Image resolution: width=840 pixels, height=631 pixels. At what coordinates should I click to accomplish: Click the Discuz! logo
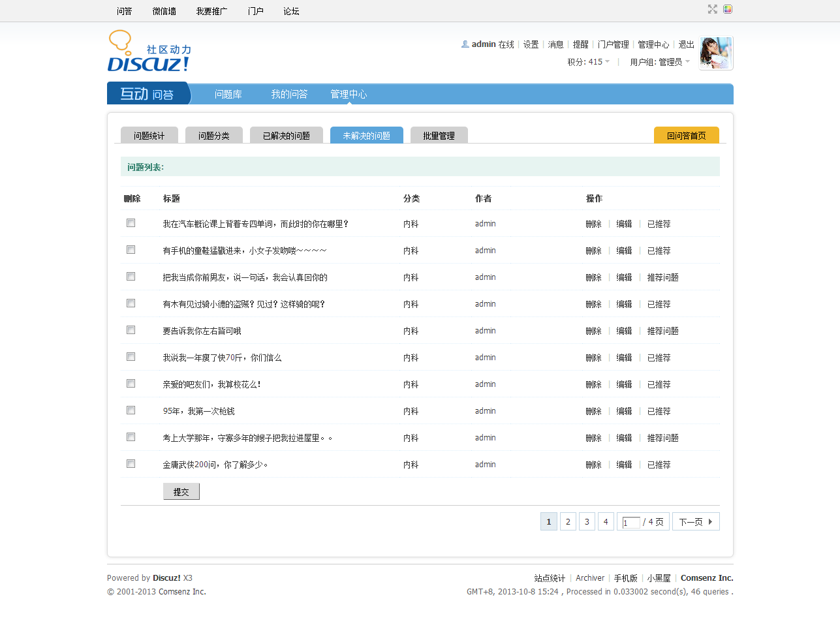(149, 52)
